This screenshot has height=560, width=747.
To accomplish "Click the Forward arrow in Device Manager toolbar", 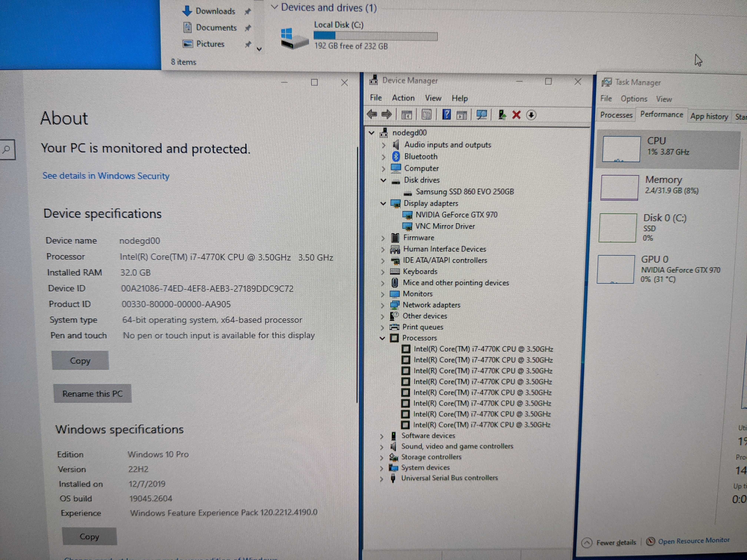I will (387, 115).
